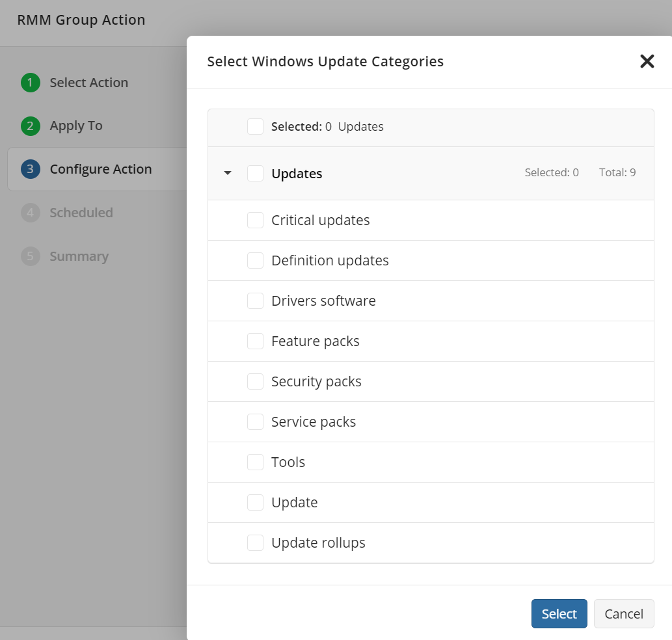Click the Select Windows Update Categories title
The image size is (672, 640).
(x=325, y=61)
